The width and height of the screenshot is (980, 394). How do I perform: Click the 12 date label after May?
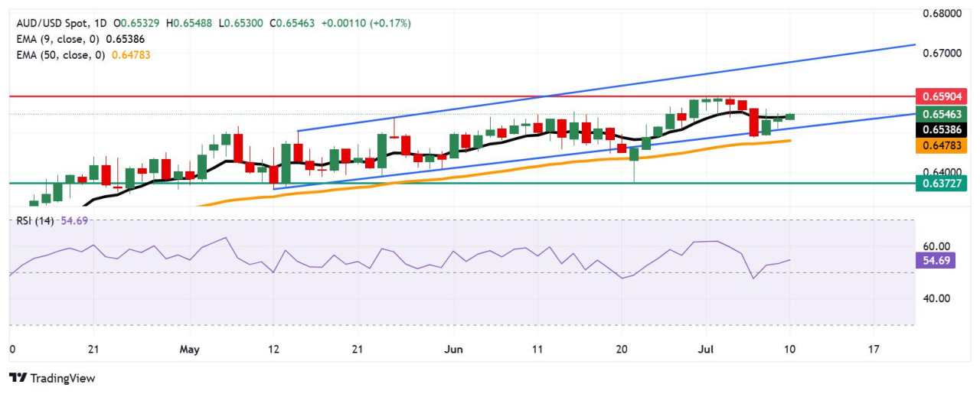273,350
